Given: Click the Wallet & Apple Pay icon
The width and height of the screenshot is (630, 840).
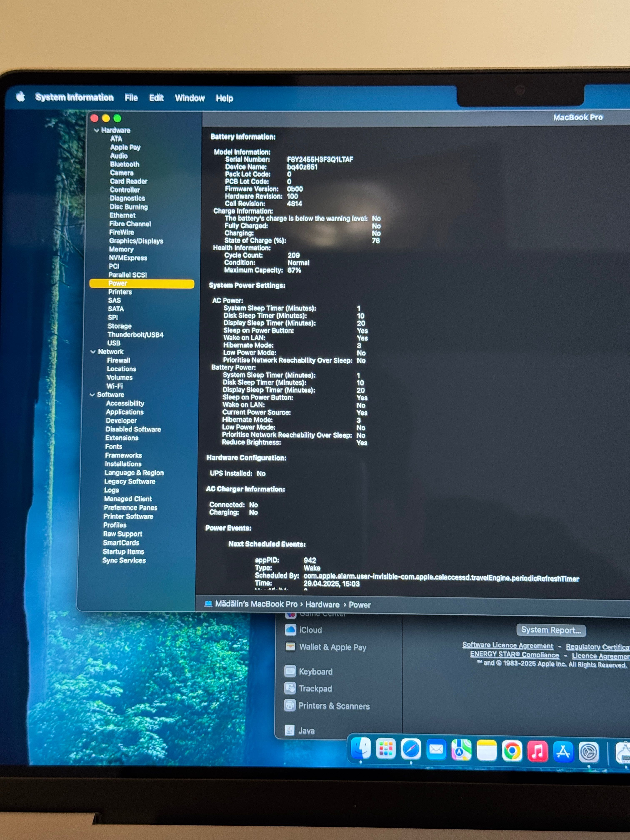Looking at the screenshot, I should pyautogui.click(x=290, y=646).
